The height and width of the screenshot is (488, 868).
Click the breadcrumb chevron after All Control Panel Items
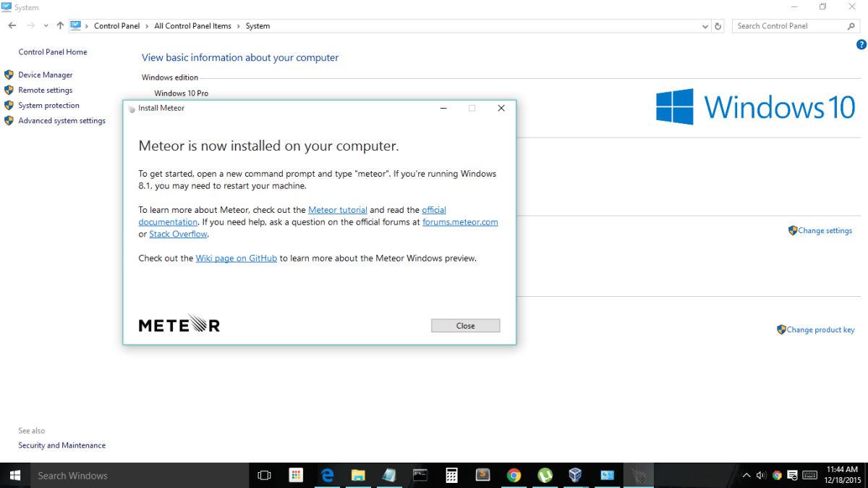click(x=239, y=25)
